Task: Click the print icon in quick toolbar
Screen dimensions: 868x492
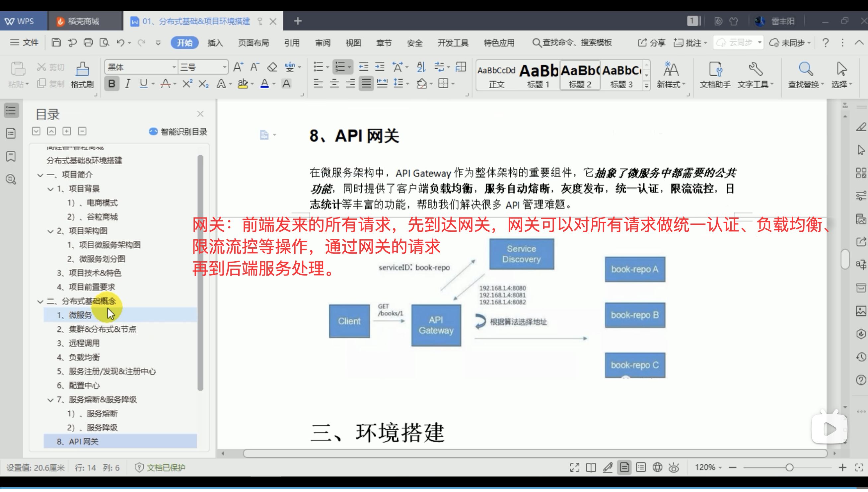Action: pyautogui.click(x=88, y=42)
